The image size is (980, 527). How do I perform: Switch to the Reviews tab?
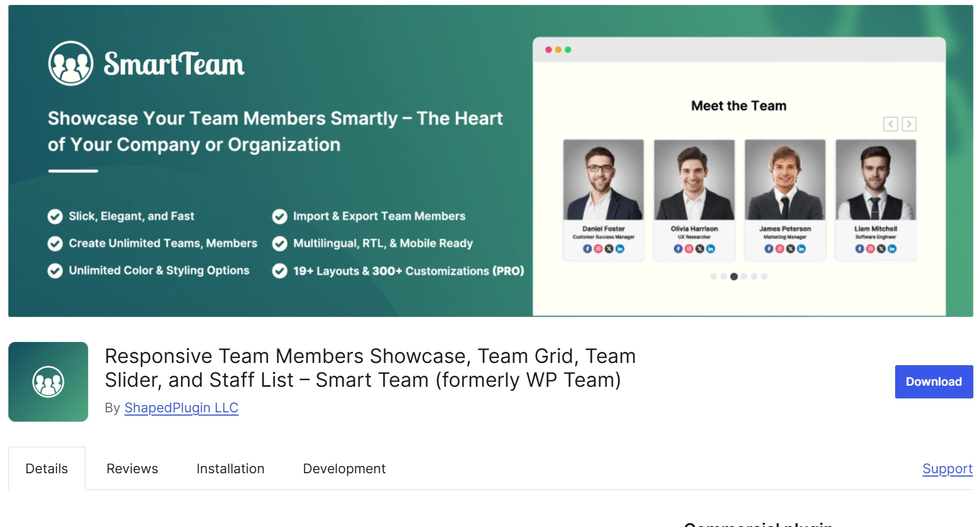tap(132, 469)
